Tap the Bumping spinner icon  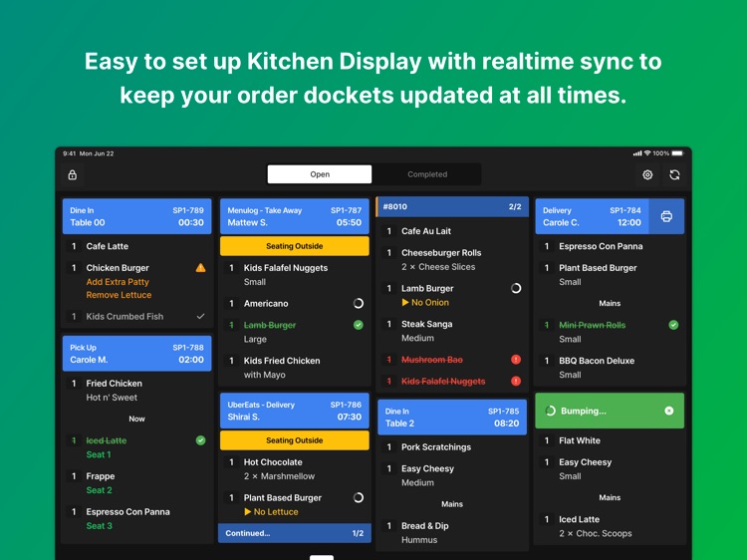(x=550, y=411)
